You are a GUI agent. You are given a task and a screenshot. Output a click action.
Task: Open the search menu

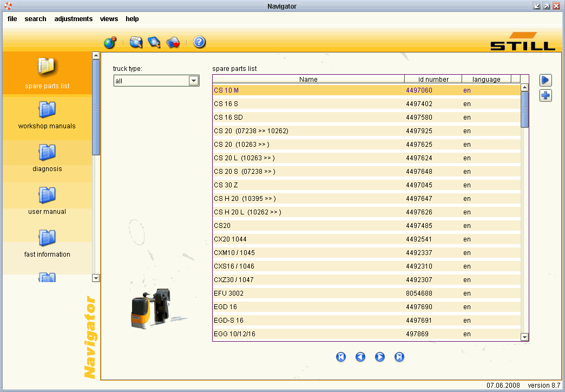pos(35,19)
